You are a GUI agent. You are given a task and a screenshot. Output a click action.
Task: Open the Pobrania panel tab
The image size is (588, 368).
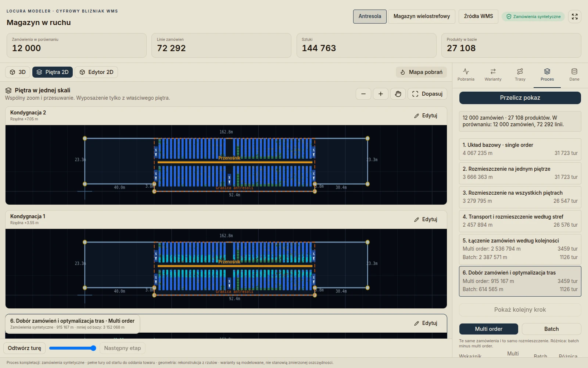point(466,75)
